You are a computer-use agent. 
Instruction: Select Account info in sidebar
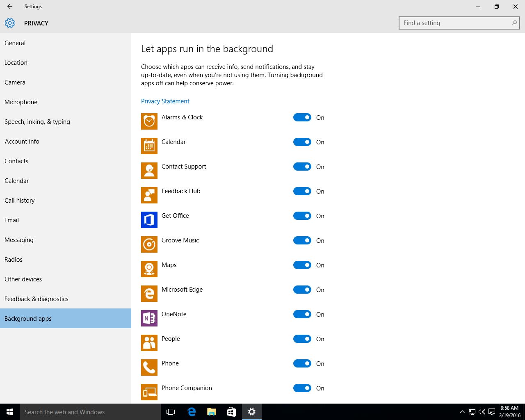[x=66, y=141]
